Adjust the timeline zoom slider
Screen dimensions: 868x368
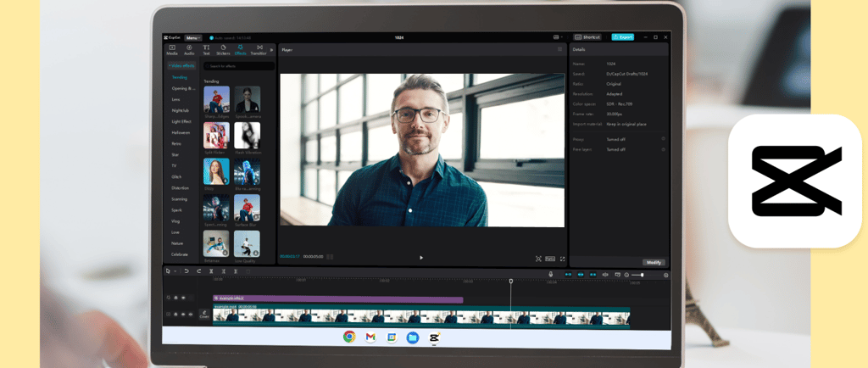tap(643, 275)
